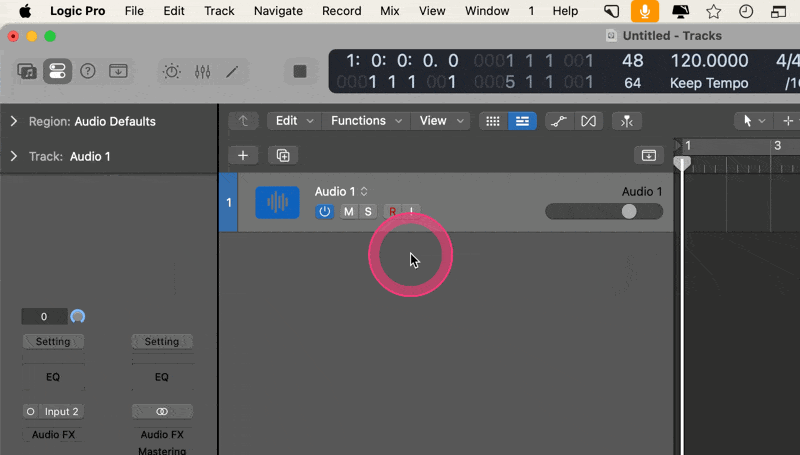This screenshot has height=455, width=800.
Task: Click the Audio 1 waveform track icon
Action: (277, 203)
